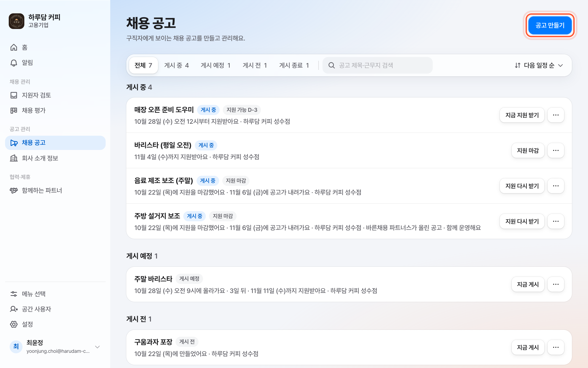Select the 전체 7 tab
Viewport: 588px width, 368px height.
click(143, 65)
